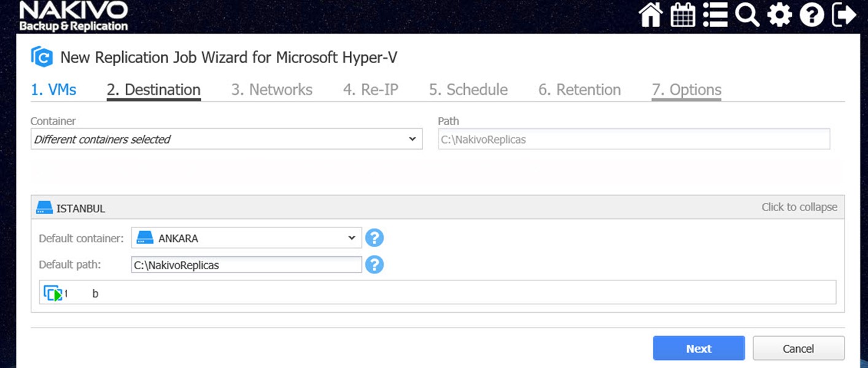Switch to the 1. VMs step
868x368 pixels.
pyautogui.click(x=53, y=90)
